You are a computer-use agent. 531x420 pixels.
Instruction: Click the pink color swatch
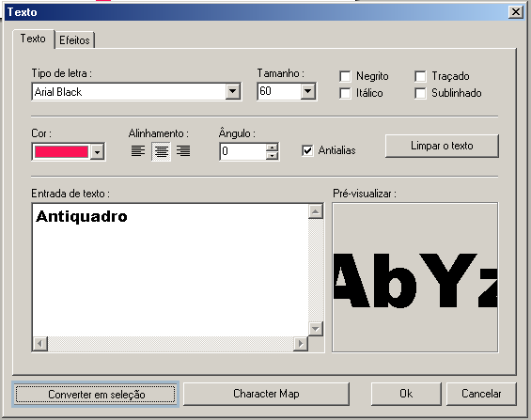pyautogui.click(x=61, y=151)
